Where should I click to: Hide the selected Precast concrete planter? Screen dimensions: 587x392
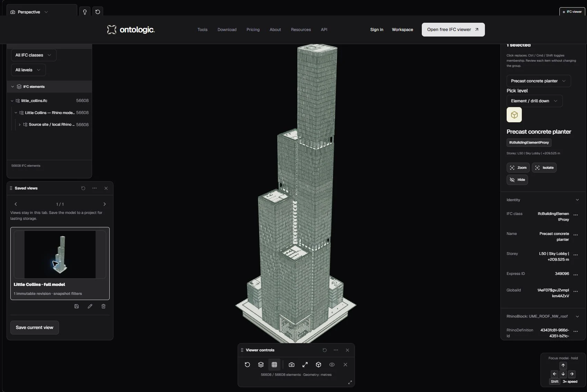click(517, 180)
